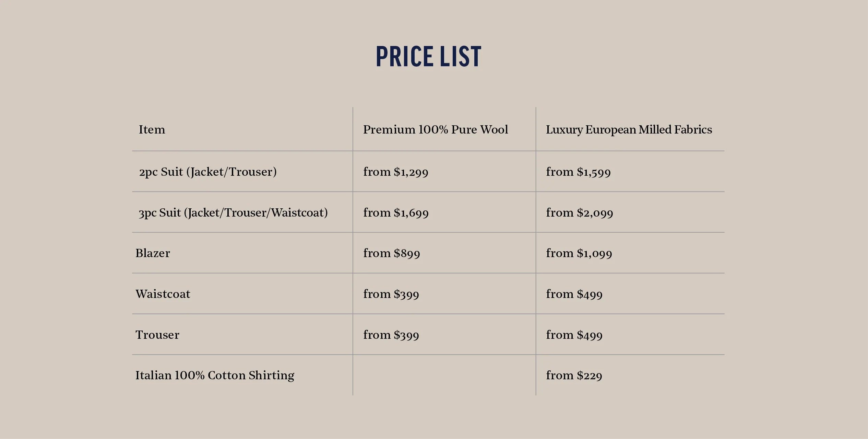Select the Luxury European Milled Fabrics header
Viewport: 868px width, 439px height.
pos(629,130)
